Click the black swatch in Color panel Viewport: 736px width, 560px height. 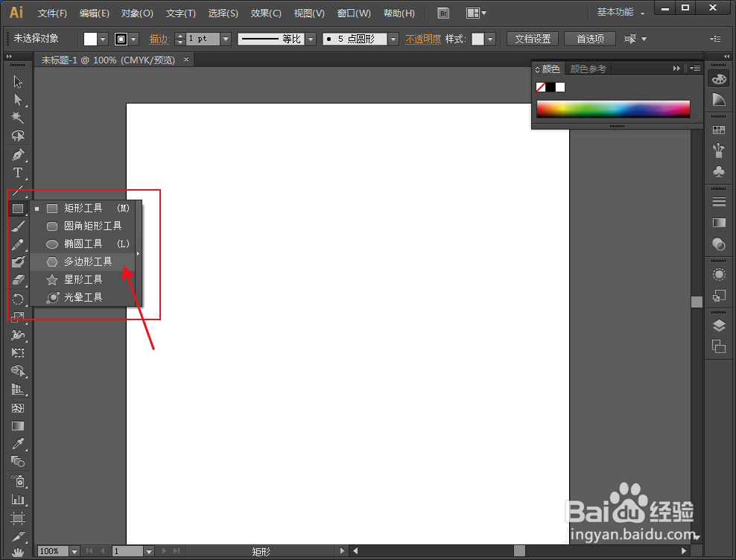[x=550, y=87]
